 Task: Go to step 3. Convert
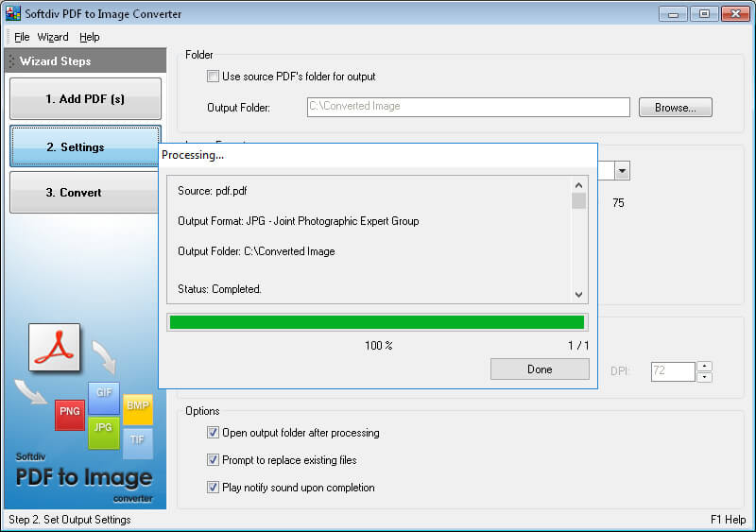coord(84,193)
